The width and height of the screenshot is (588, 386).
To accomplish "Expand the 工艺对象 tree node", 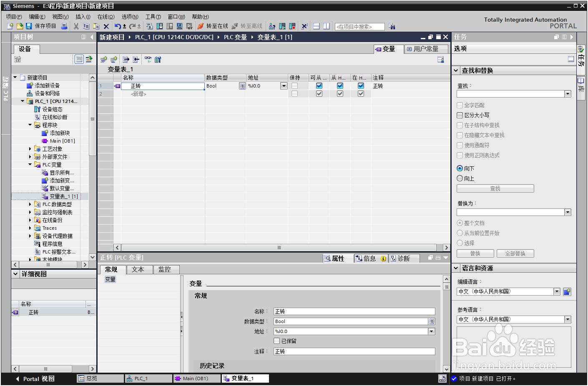I will tap(30, 148).
